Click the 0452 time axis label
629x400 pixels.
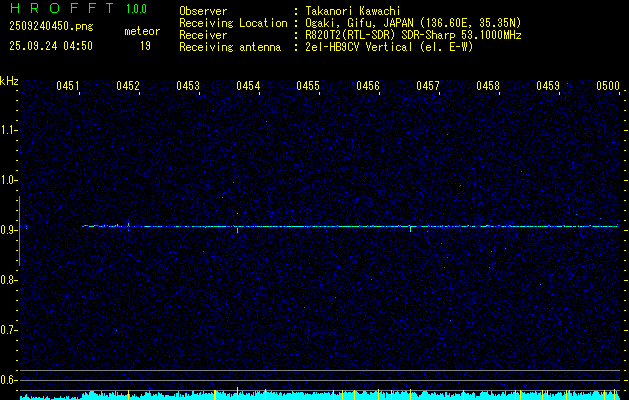point(128,85)
